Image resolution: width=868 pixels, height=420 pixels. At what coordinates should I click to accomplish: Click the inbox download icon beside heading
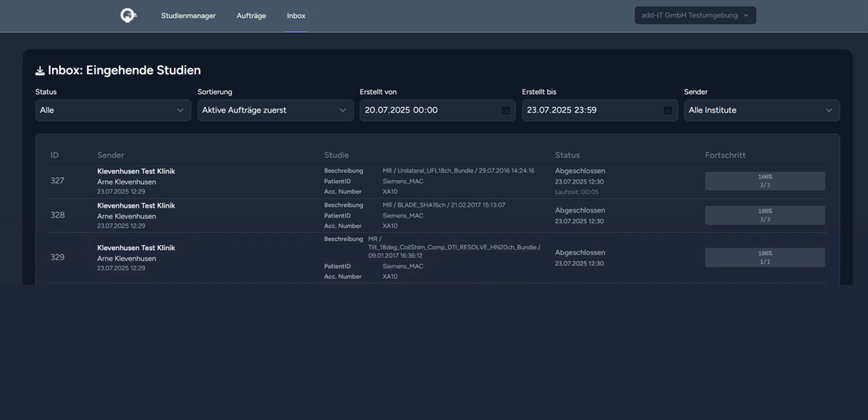click(x=40, y=71)
